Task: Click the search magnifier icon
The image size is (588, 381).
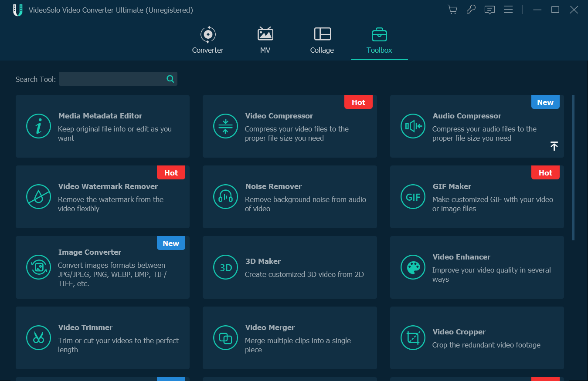Action: coord(170,79)
